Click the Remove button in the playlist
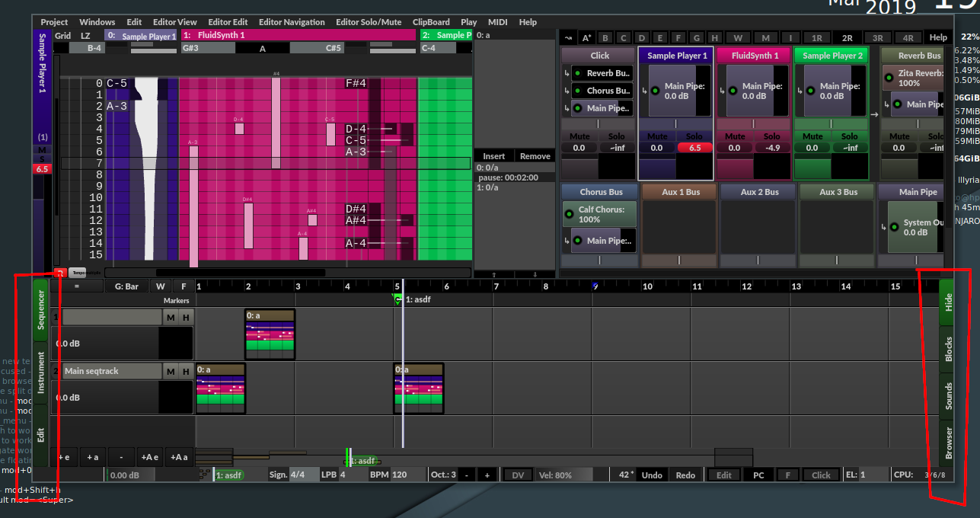The height and width of the screenshot is (518, 980). pos(535,155)
